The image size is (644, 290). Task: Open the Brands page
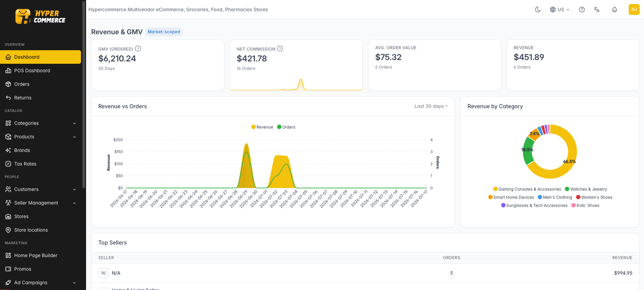pos(40,150)
